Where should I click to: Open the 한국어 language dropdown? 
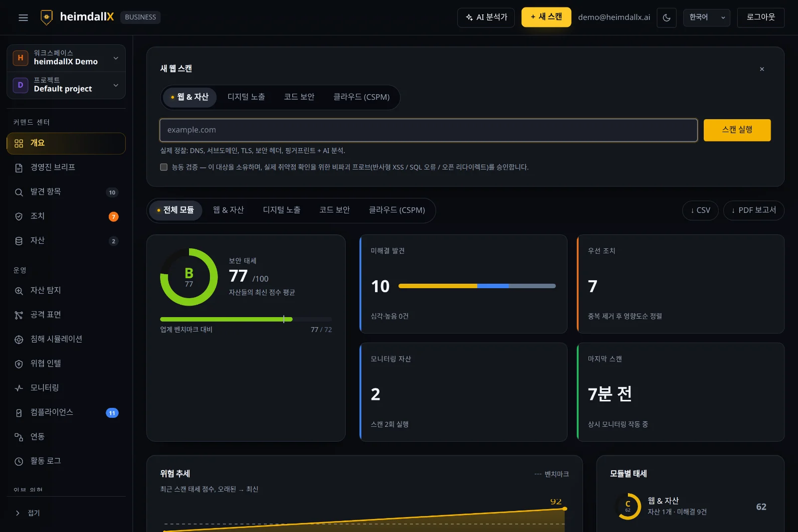(706, 17)
